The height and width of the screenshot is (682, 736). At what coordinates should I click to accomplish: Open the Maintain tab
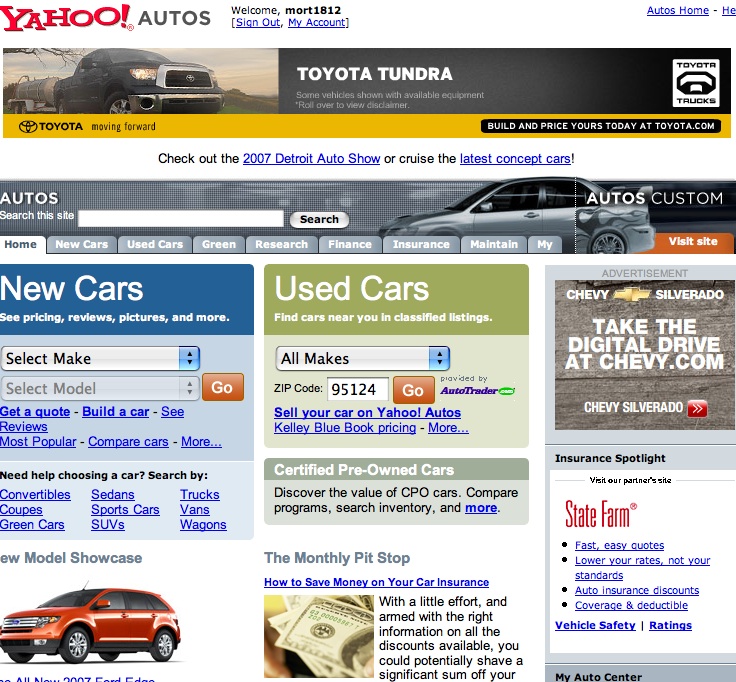[x=494, y=245]
